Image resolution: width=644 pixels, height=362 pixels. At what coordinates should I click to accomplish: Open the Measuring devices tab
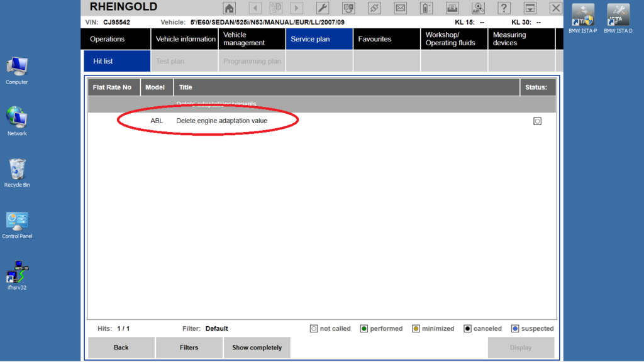click(x=521, y=39)
